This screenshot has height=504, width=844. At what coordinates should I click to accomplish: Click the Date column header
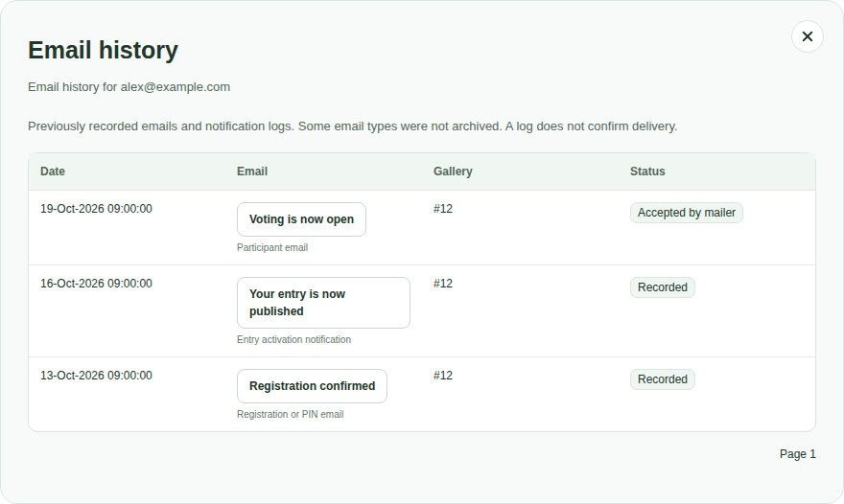pyautogui.click(x=53, y=172)
